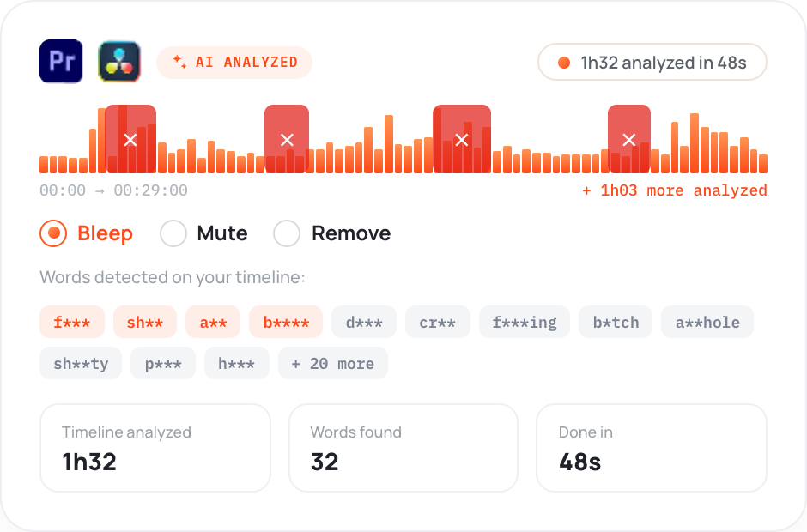Dismiss the third red flagged waveform region
The image size is (807, 532).
[462, 139]
